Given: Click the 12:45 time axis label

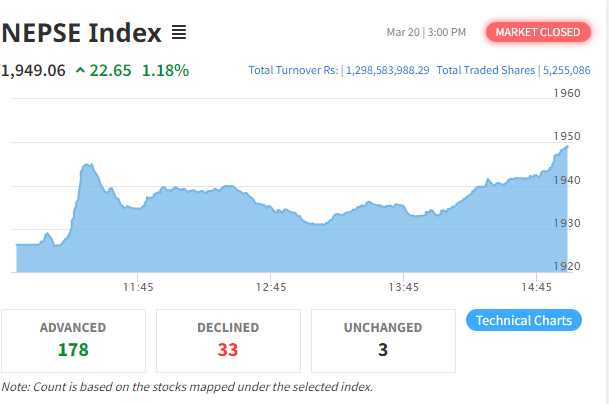Looking at the screenshot, I should click(271, 288).
